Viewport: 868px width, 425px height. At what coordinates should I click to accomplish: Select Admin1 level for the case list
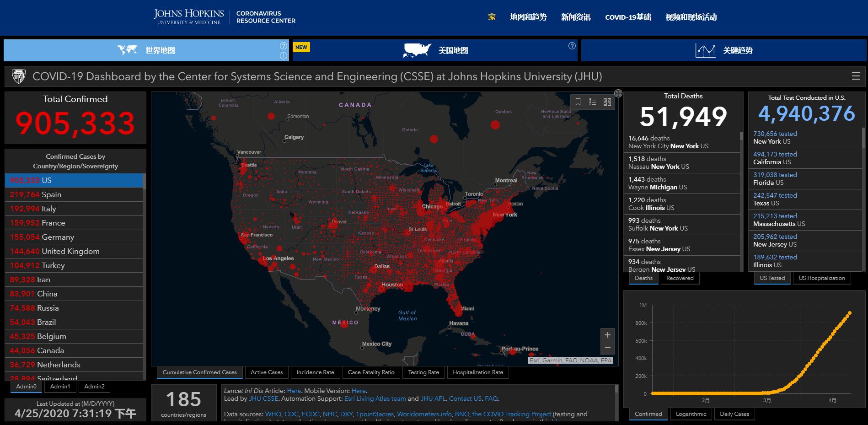60,387
